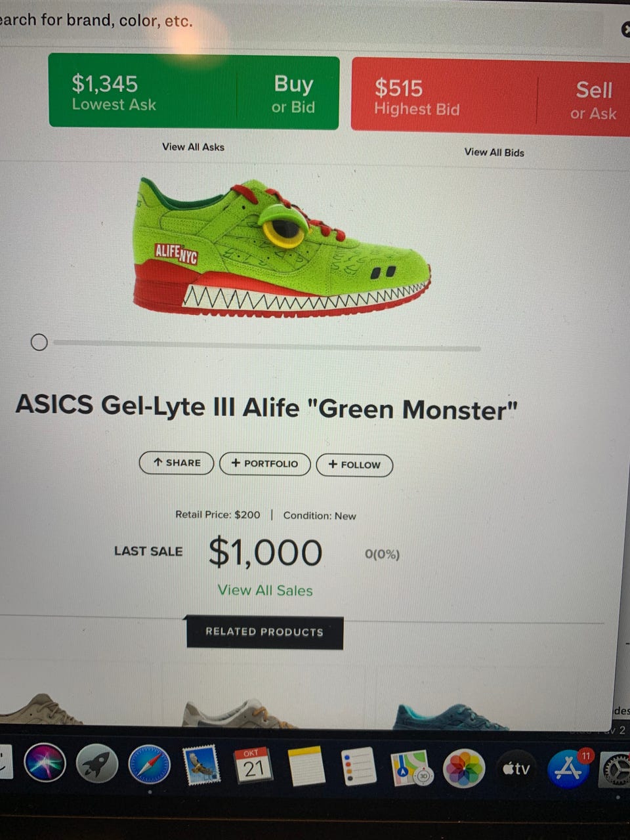630x840 pixels.
Task: Click the View All Sales link
Action: coord(265,590)
